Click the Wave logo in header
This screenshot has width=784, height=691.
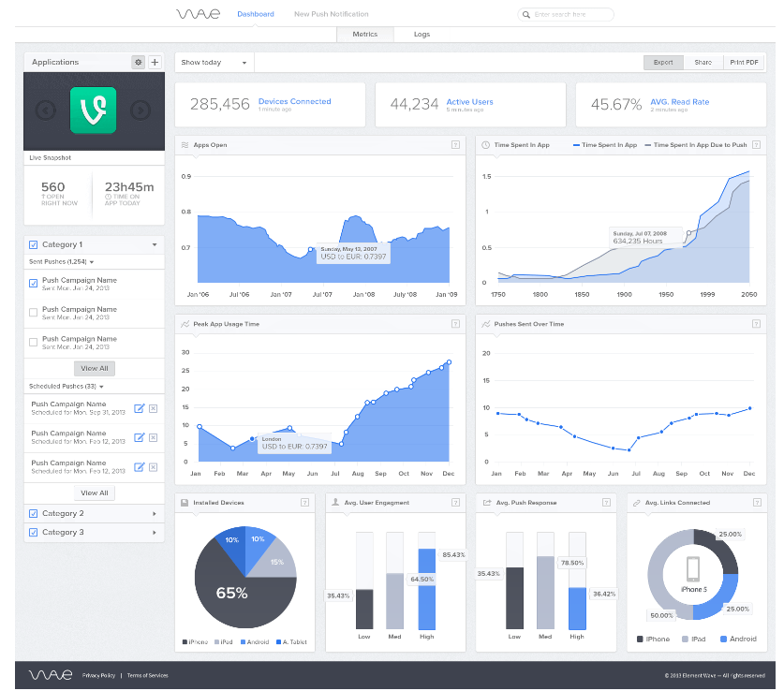[x=198, y=14]
